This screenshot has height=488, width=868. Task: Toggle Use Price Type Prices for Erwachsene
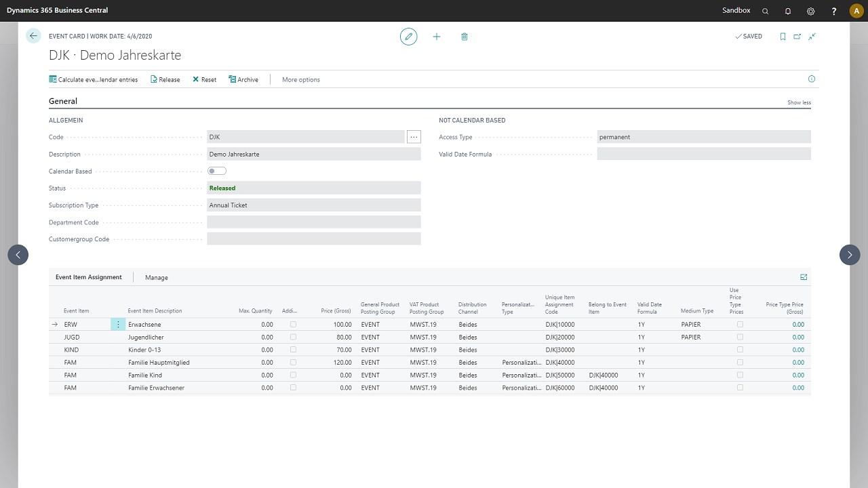(x=740, y=325)
